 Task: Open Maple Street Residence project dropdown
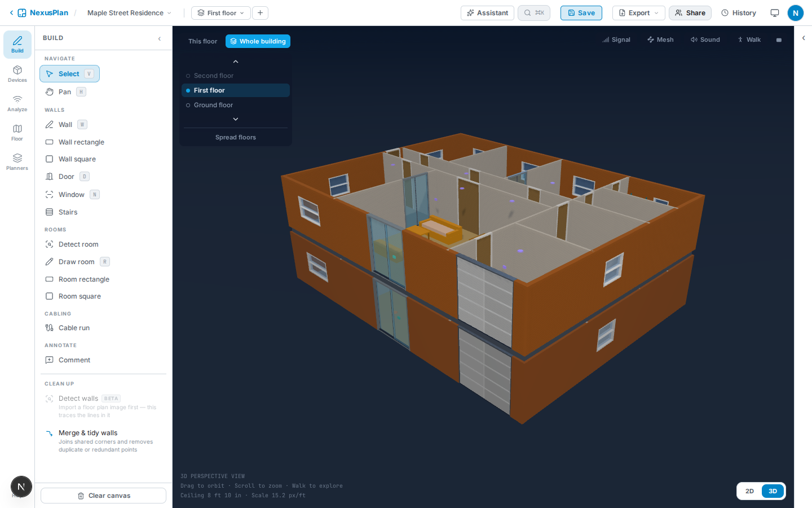(129, 13)
